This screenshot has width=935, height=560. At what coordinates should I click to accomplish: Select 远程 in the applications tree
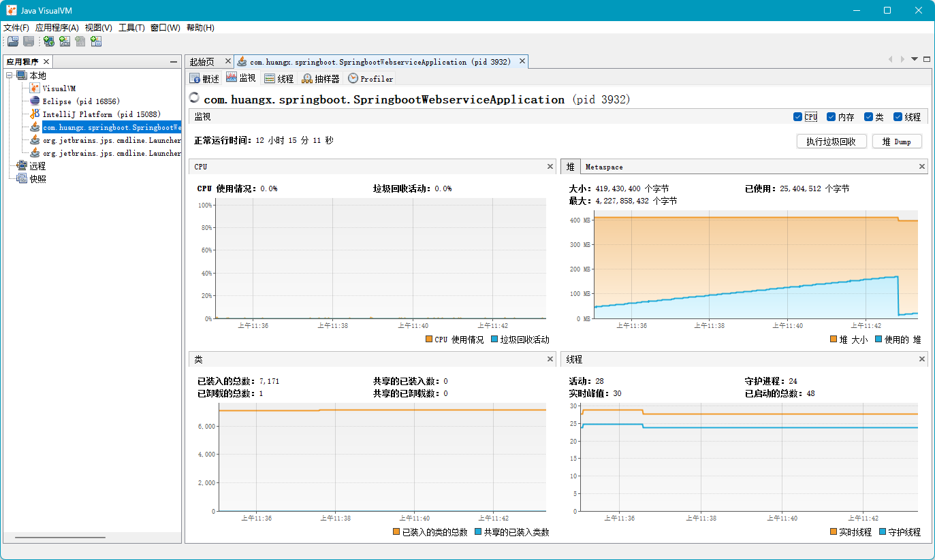coord(37,166)
